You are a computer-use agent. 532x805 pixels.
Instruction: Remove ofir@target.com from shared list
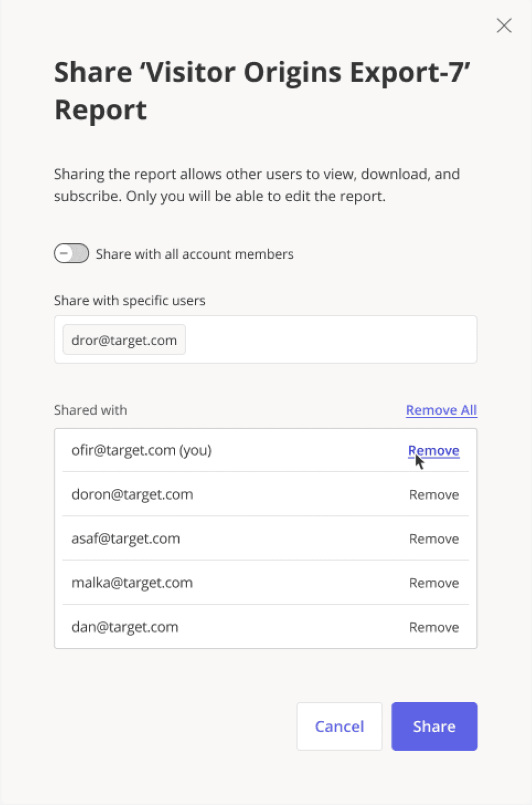434,450
